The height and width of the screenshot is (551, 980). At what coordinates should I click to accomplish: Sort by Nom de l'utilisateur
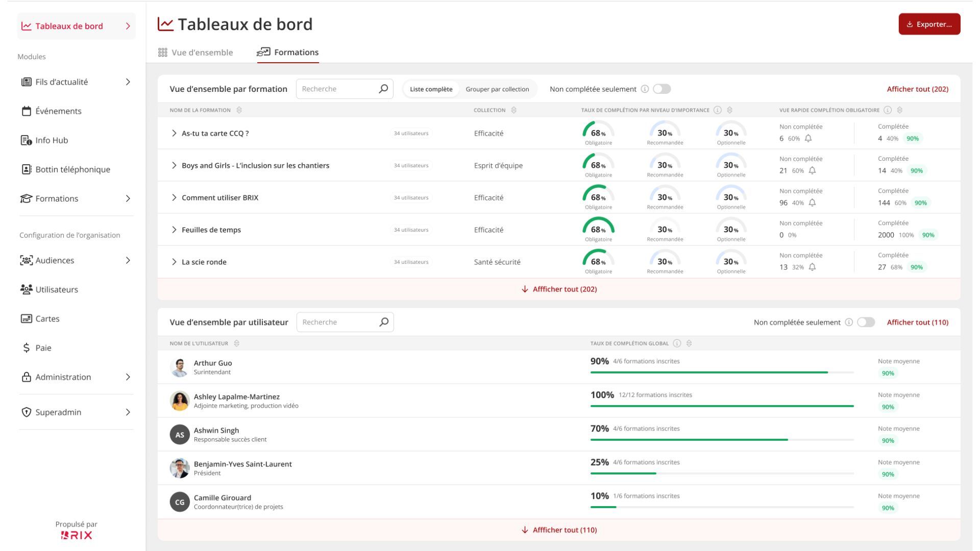(x=237, y=343)
